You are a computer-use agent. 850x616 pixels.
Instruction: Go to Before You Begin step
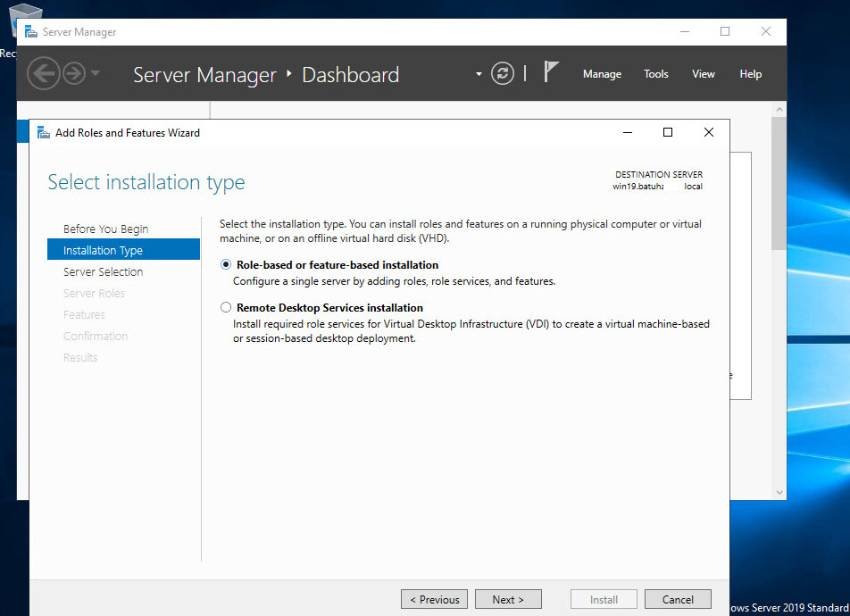[105, 229]
